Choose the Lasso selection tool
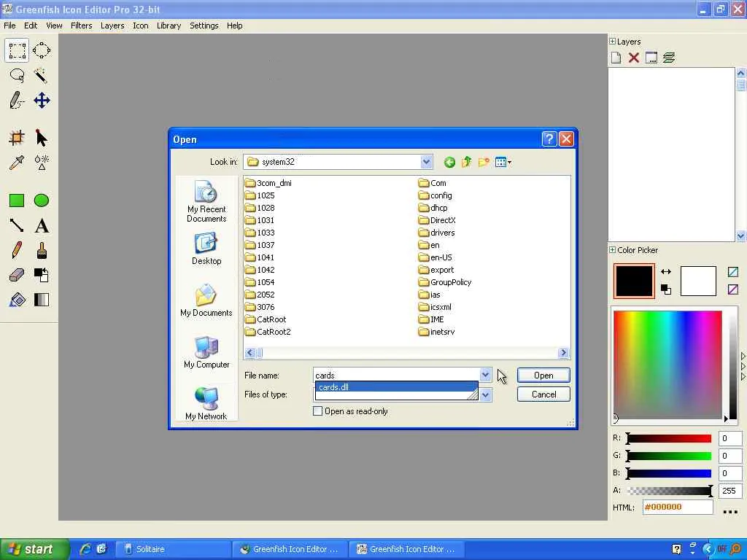Viewport: 747px width, 560px height. [17, 76]
